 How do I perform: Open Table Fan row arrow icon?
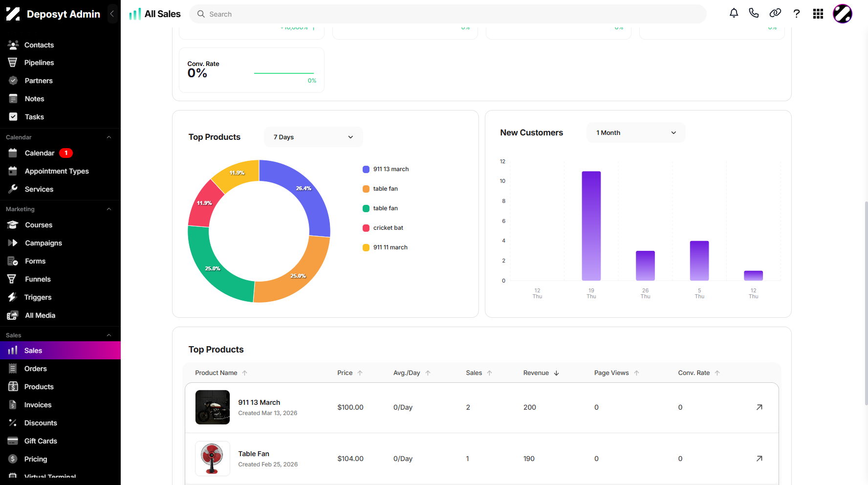(759, 459)
